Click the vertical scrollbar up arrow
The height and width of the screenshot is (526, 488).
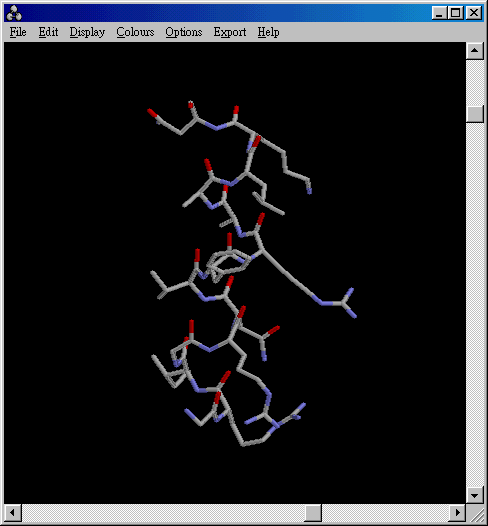pyautogui.click(x=475, y=51)
